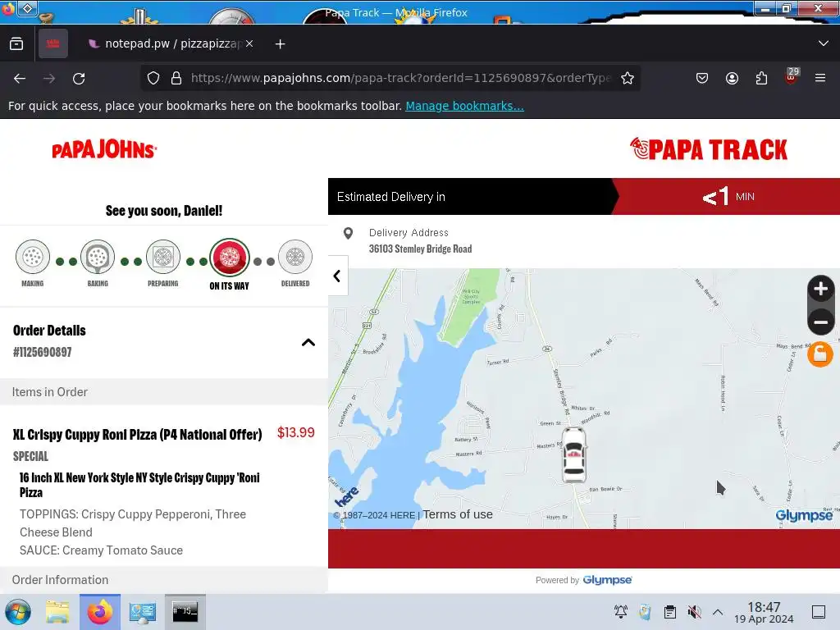
Task: Click the show desktop button in the tray
Action: (819, 612)
